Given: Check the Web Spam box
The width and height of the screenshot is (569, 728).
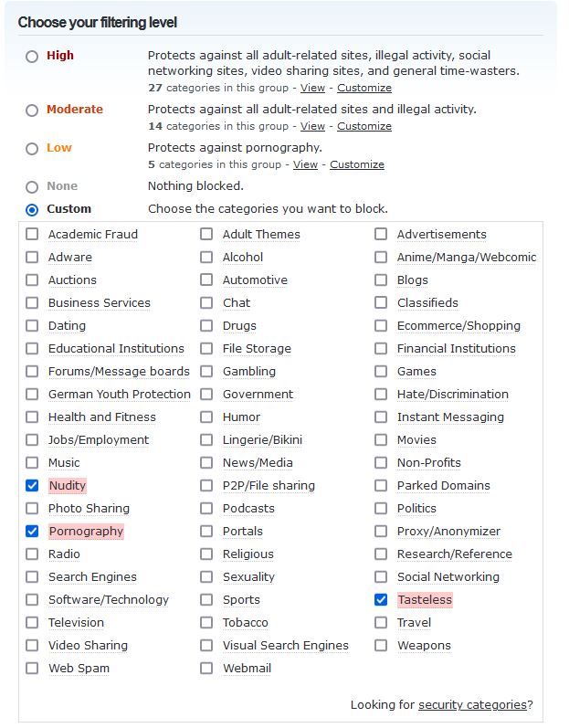Looking at the screenshot, I should pos(32,668).
